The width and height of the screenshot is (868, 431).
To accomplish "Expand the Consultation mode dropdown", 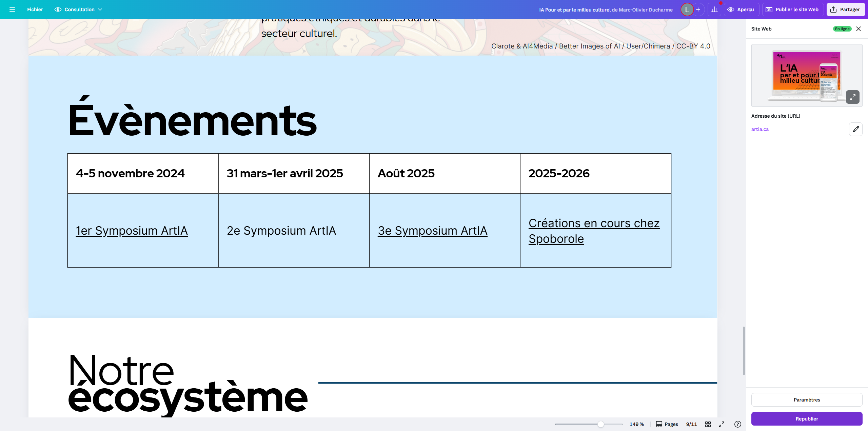I will [x=78, y=9].
